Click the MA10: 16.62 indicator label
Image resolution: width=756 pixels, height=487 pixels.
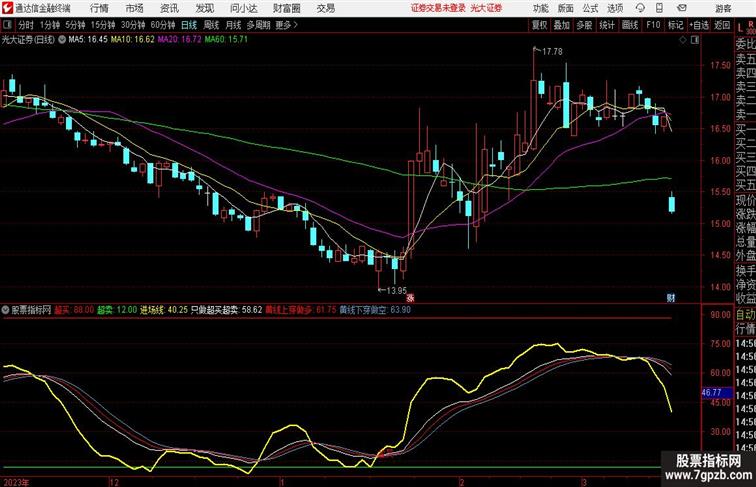[x=133, y=40]
